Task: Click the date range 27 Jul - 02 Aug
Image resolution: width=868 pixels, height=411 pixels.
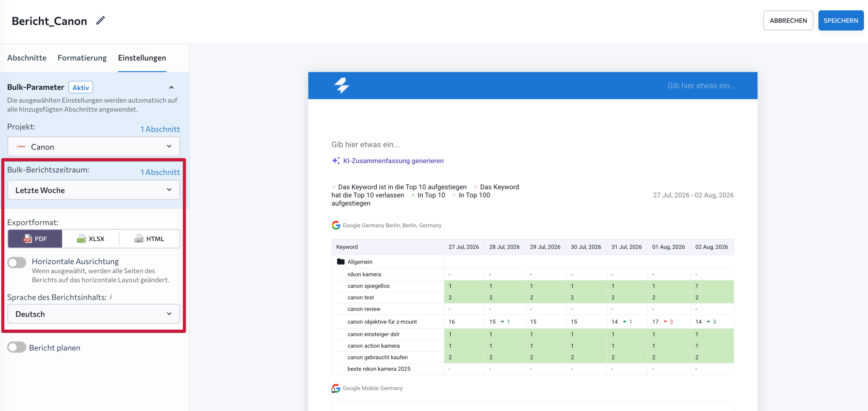Action: point(693,195)
